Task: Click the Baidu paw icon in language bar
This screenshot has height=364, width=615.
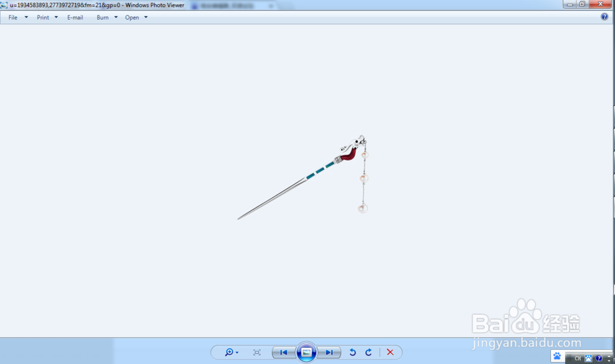Action: [589, 358]
